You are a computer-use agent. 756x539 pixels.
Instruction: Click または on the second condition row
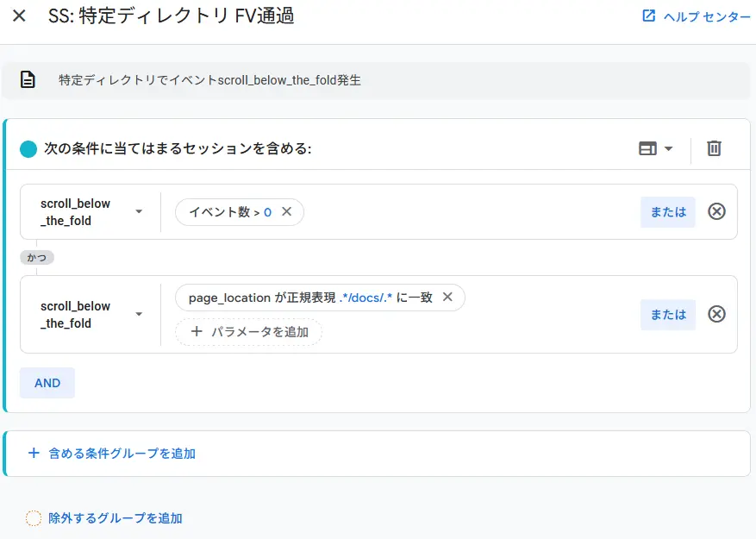pyautogui.click(x=667, y=314)
